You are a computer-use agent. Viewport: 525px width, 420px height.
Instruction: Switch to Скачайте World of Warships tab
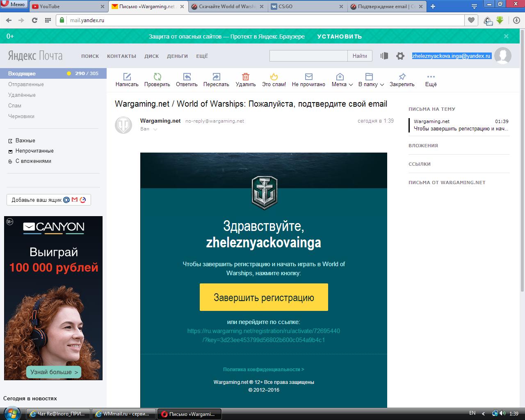click(226, 7)
